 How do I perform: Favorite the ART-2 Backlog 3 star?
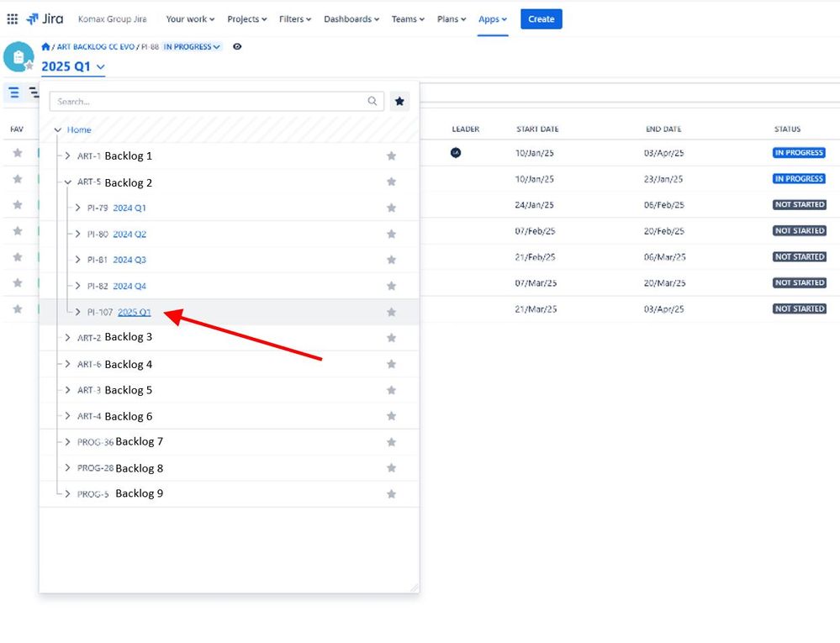[x=392, y=338]
